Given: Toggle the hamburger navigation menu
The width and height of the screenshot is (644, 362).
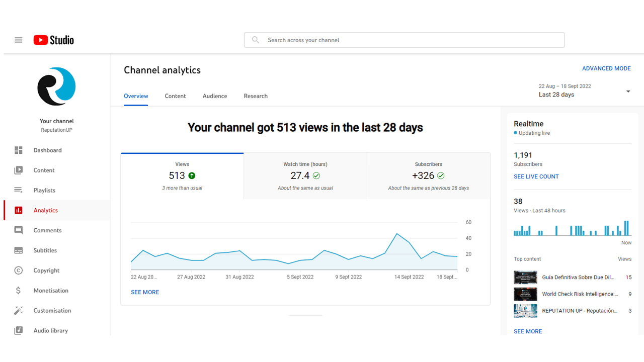Looking at the screenshot, I should click(18, 40).
